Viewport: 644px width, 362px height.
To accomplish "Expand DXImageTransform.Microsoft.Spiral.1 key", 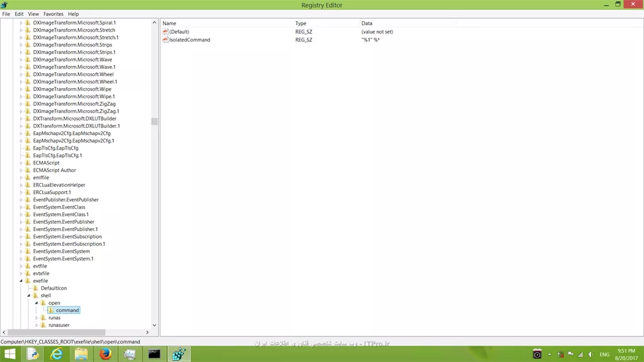I will click(x=21, y=23).
